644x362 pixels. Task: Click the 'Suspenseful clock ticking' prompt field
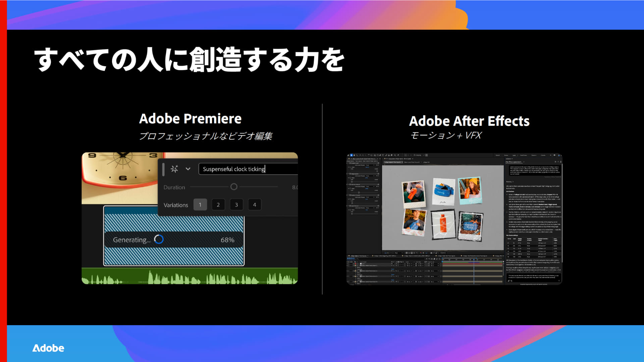tap(248, 169)
